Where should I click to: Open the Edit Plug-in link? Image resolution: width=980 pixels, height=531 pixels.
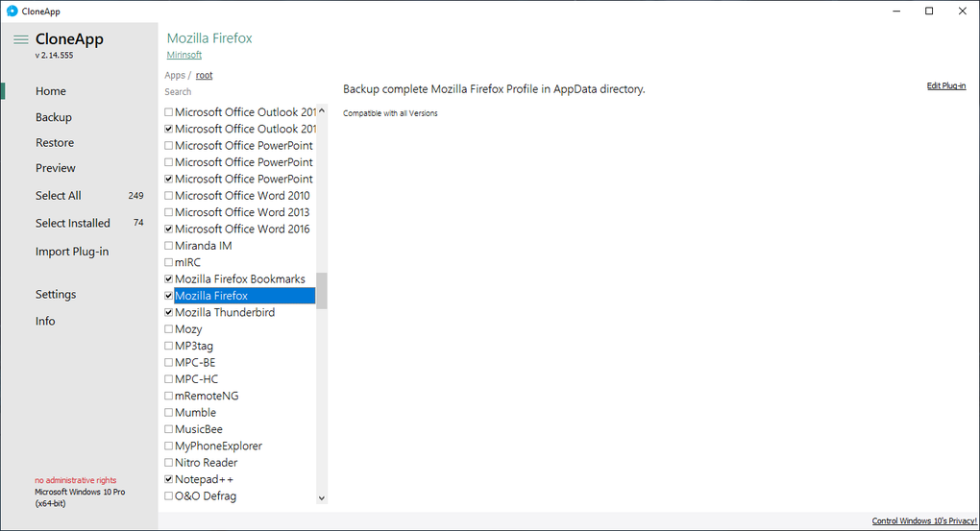pos(946,85)
